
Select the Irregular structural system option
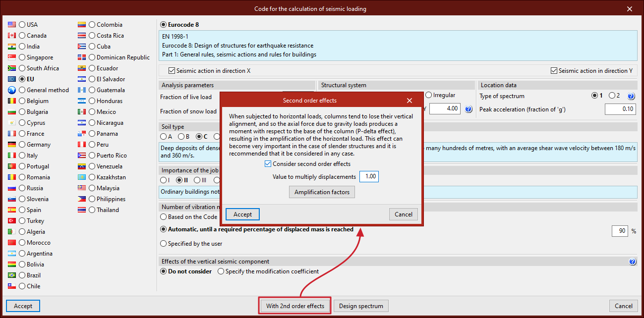(x=429, y=95)
